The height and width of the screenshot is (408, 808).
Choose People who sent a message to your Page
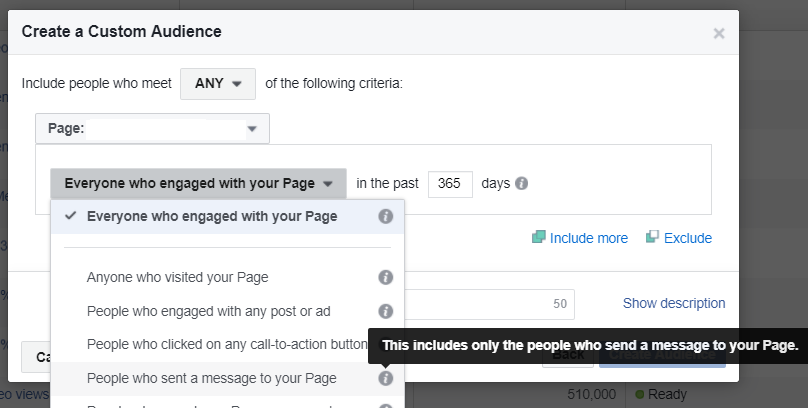211,378
